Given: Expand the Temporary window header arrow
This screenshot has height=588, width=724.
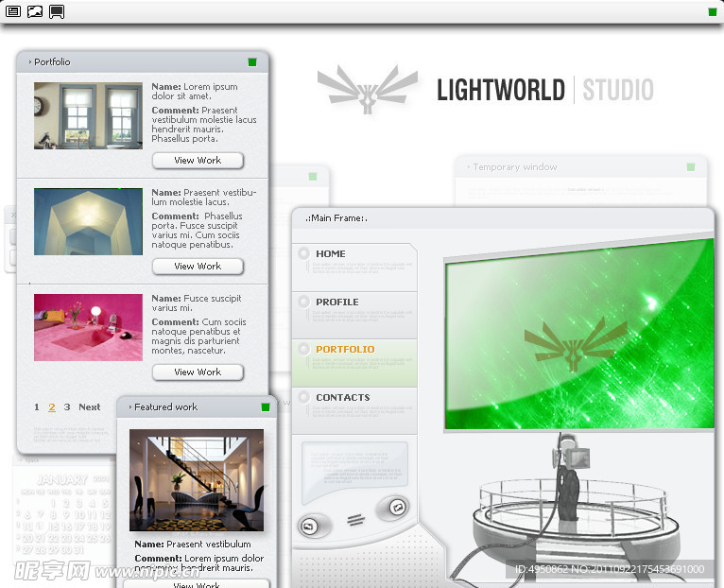Looking at the screenshot, I should tap(468, 166).
